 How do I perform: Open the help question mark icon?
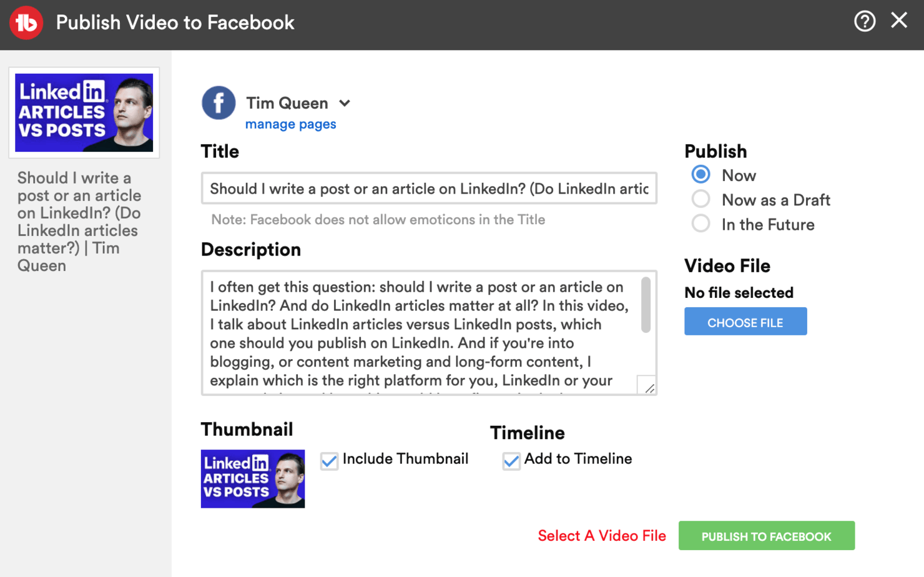tap(865, 21)
